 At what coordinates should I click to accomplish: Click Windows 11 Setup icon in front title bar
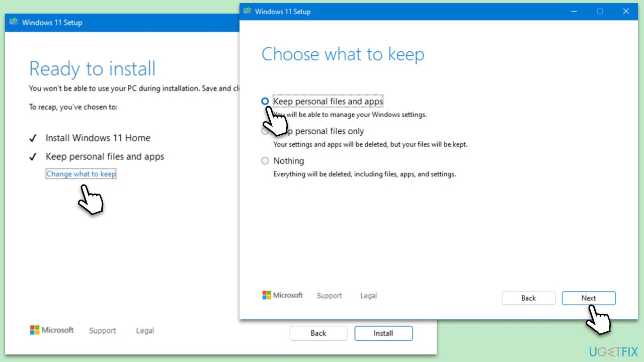click(x=248, y=11)
